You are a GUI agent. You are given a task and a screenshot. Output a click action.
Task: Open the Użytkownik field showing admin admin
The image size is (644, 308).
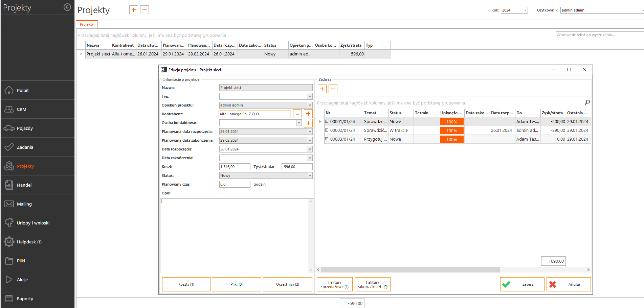pyautogui.click(x=602, y=10)
